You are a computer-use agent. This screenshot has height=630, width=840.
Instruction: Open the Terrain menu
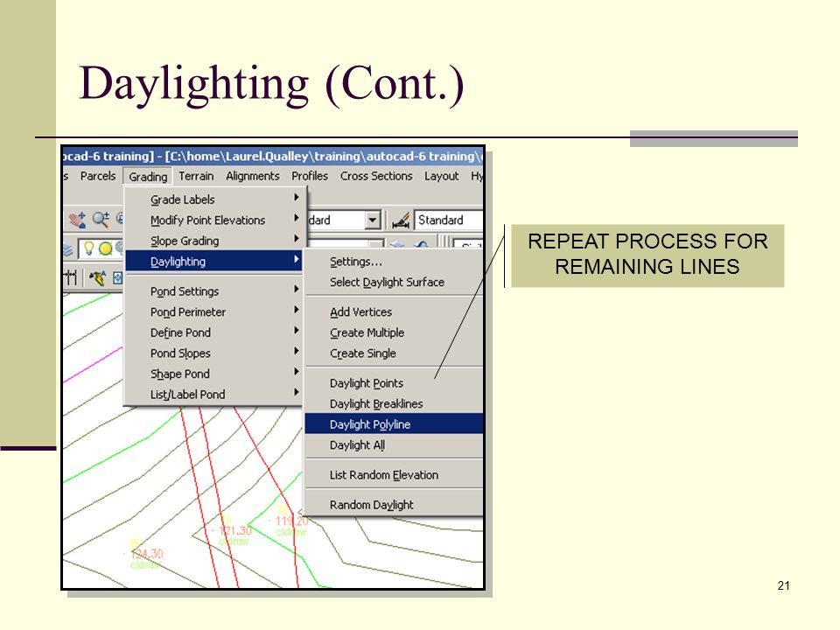click(x=196, y=176)
